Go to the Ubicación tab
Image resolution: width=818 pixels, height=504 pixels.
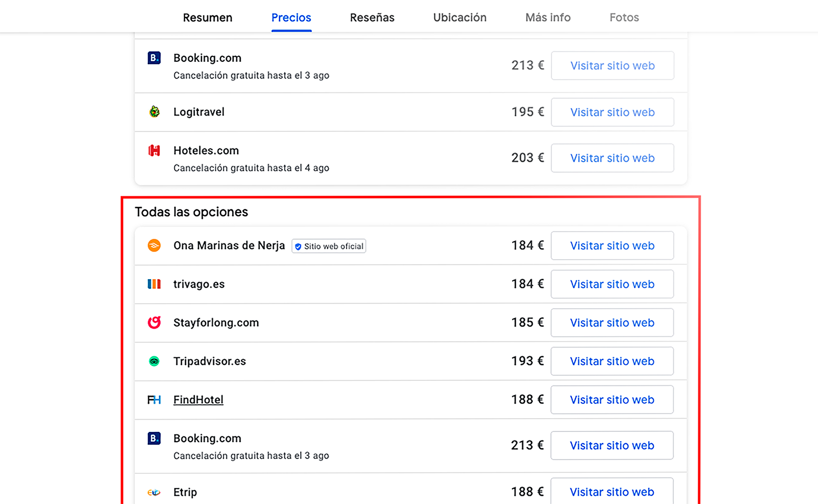460,17
